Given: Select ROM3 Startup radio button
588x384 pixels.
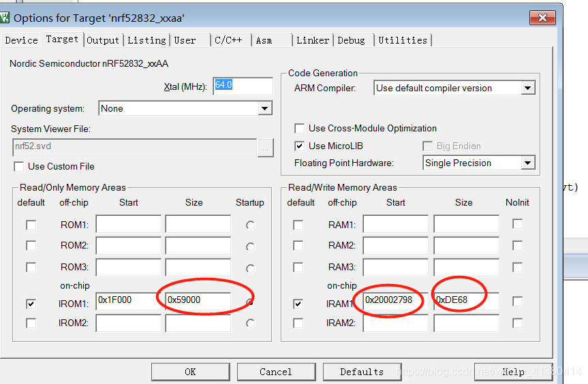Looking at the screenshot, I should [x=250, y=269].
